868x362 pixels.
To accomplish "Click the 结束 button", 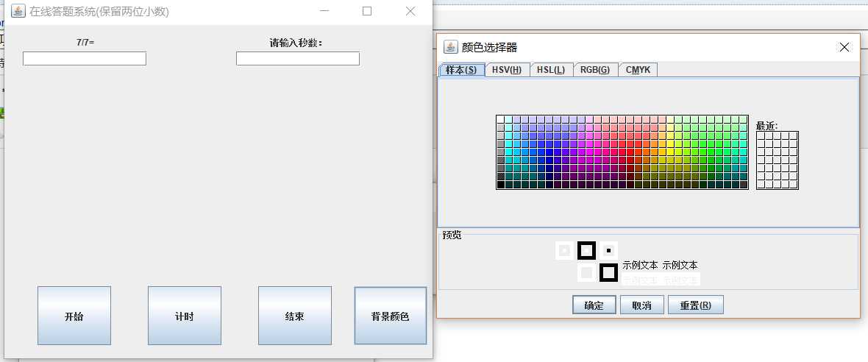I will coord(294,316).
